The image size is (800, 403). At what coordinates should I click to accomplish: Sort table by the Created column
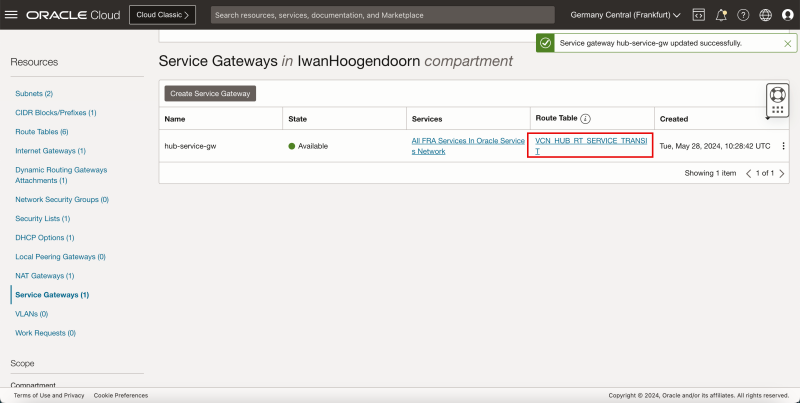674,118
